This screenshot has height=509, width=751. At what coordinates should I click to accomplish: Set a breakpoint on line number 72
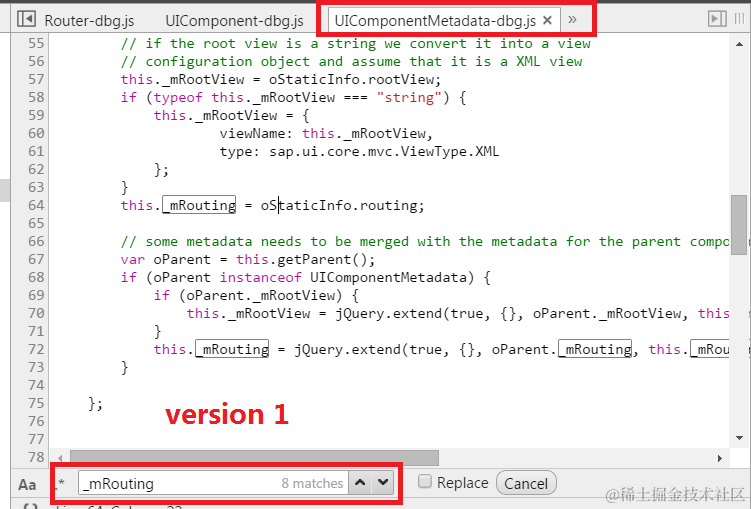36,349
